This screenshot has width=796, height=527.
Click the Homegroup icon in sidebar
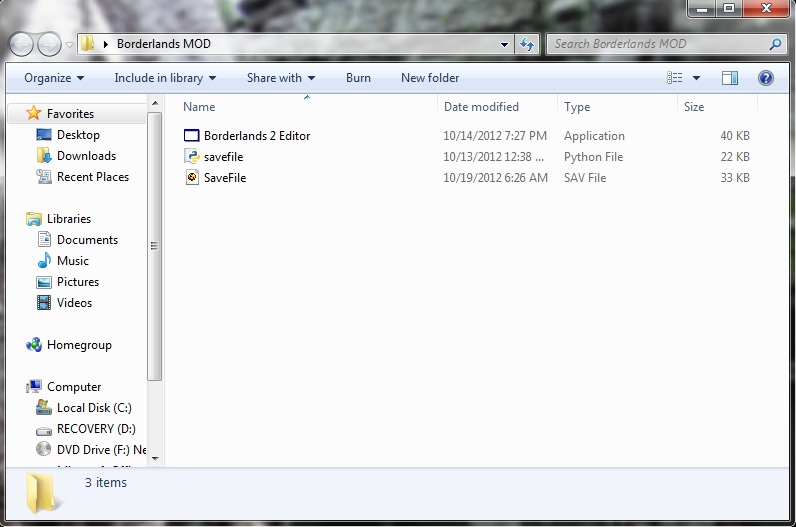coord(35,345)
